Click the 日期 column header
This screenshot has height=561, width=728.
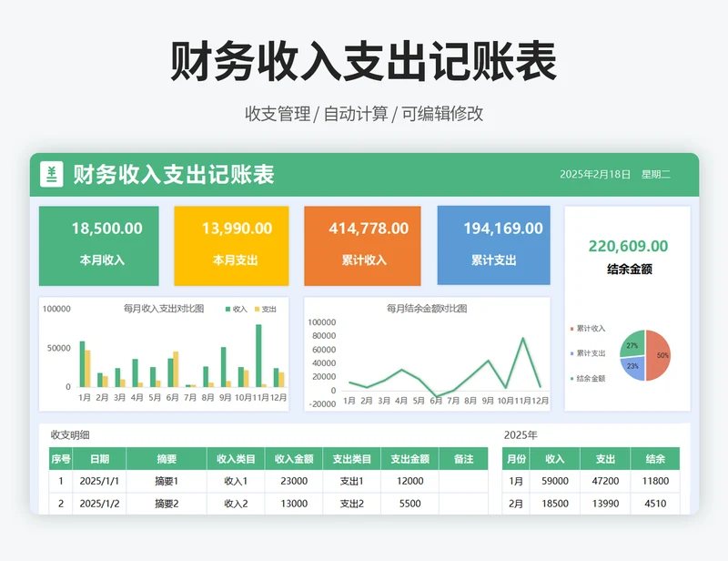[x=99, y=459]
